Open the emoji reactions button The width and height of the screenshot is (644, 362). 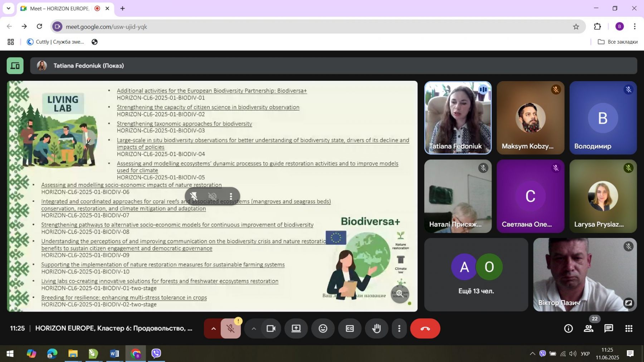click(x=323, y=328)
